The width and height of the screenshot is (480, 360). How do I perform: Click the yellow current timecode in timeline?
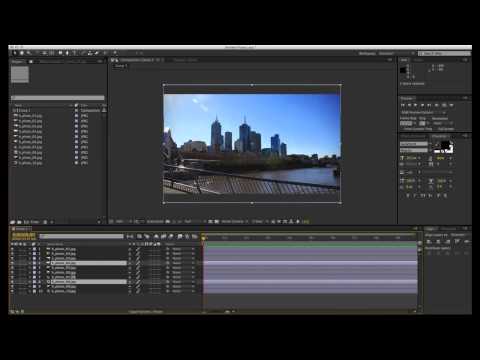(23, 235)
